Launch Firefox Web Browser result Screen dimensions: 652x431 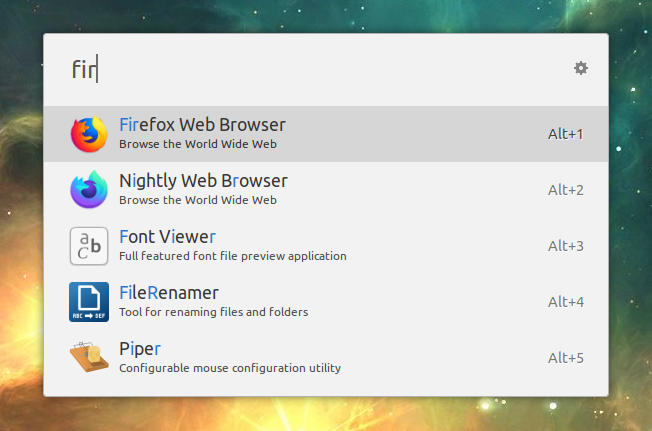326,134
